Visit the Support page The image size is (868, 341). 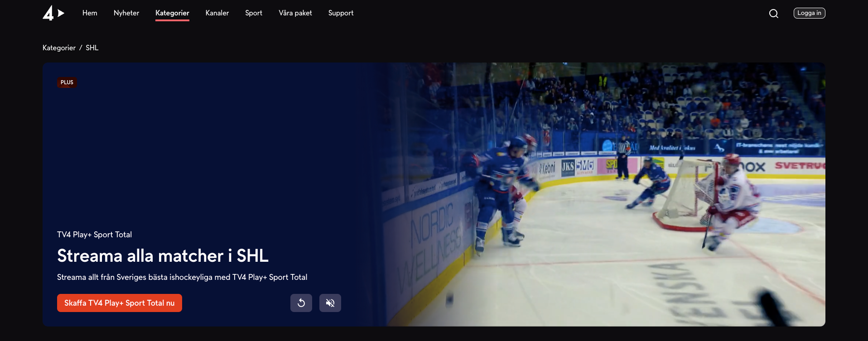(x=341, y=13)
